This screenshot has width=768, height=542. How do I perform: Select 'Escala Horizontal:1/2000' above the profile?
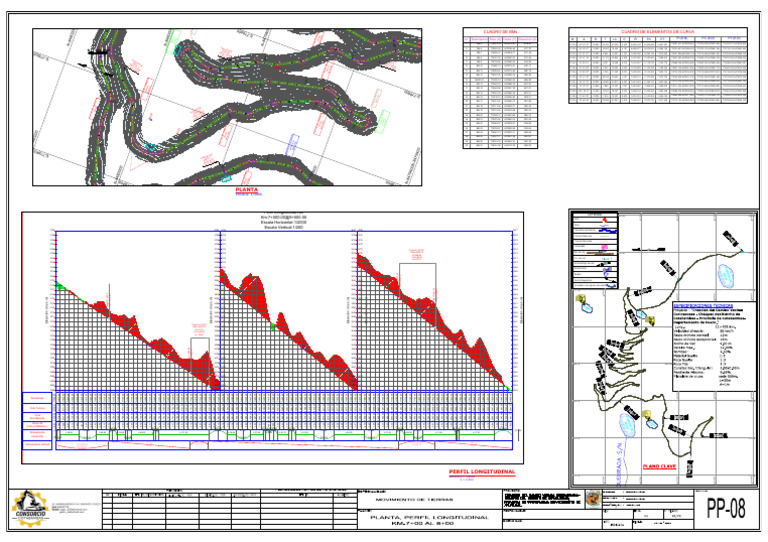coord(284,222)
